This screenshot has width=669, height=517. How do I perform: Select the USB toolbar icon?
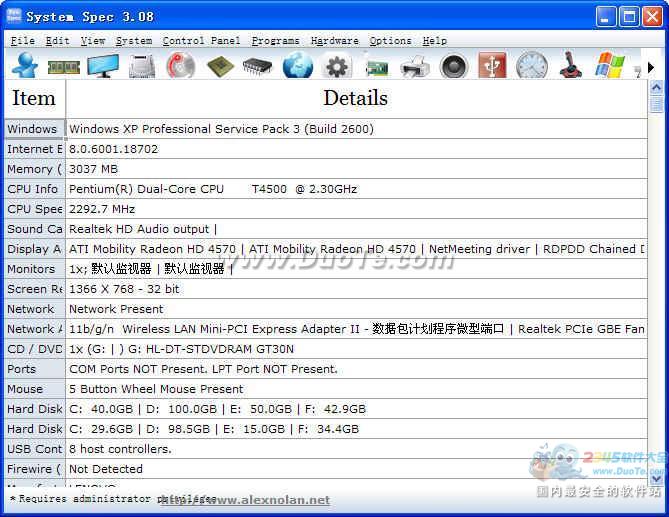point(492,66)
